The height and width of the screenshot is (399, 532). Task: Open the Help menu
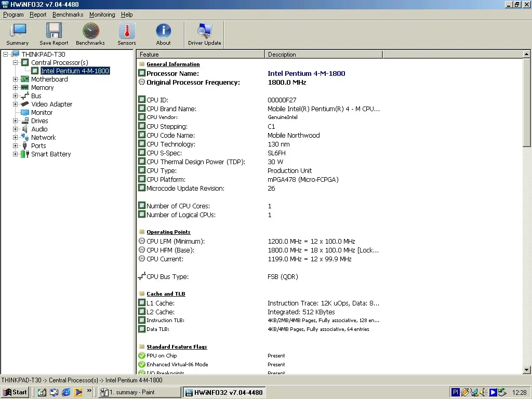point(127,15)
